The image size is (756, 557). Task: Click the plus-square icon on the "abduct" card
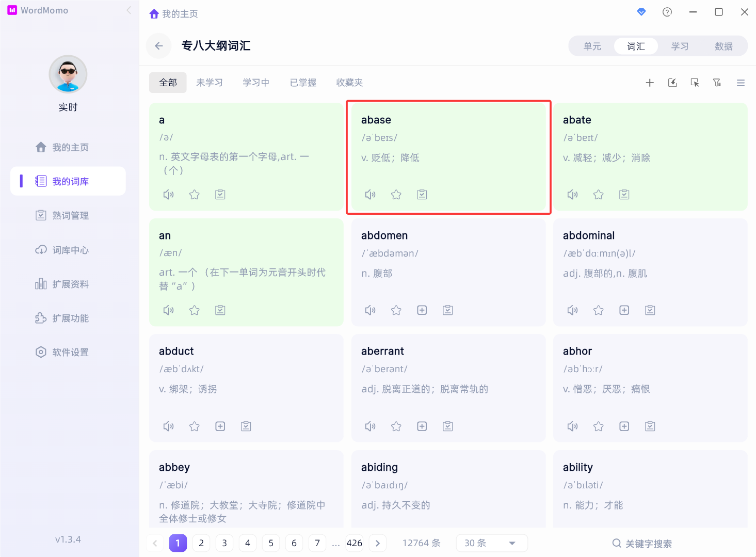coord(220,426)
